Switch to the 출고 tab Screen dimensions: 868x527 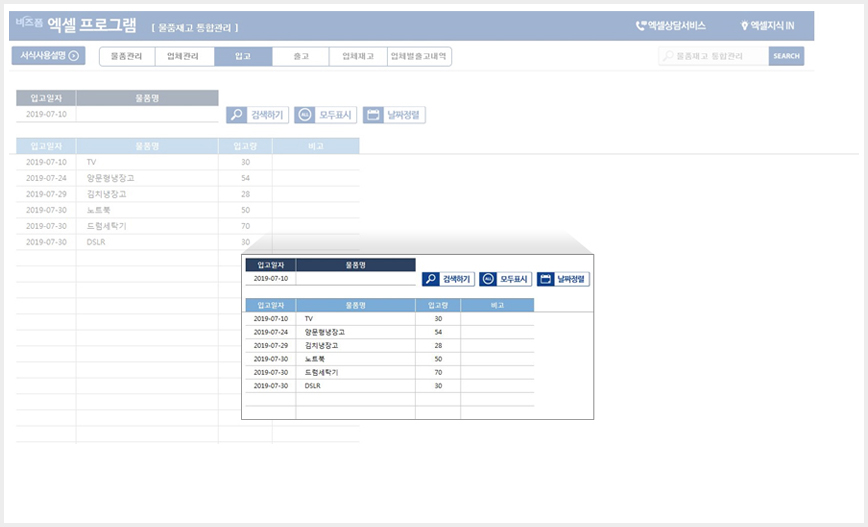[x=301, y=56]
